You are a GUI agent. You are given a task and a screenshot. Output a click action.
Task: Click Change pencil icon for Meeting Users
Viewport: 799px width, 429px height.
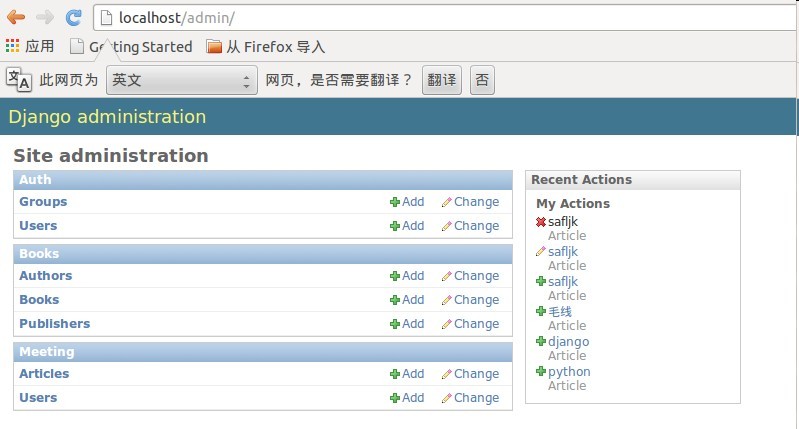coord(446,398)
